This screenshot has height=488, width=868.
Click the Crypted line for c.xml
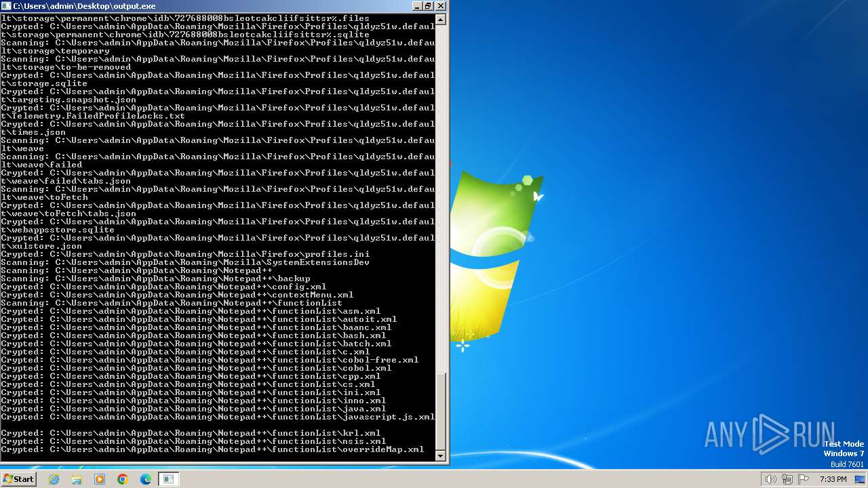185,352
